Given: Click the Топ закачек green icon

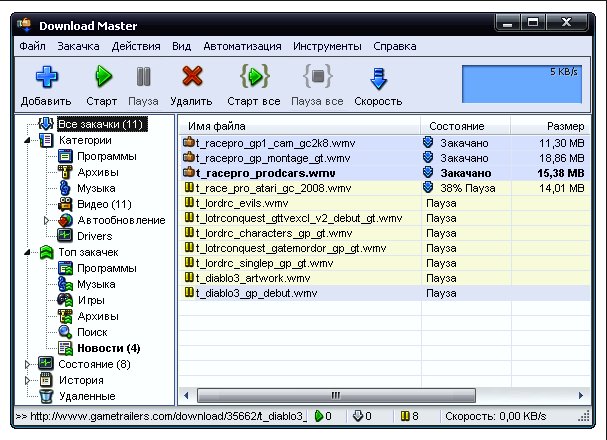Looking at the screenshot, I should coord(46,252).
